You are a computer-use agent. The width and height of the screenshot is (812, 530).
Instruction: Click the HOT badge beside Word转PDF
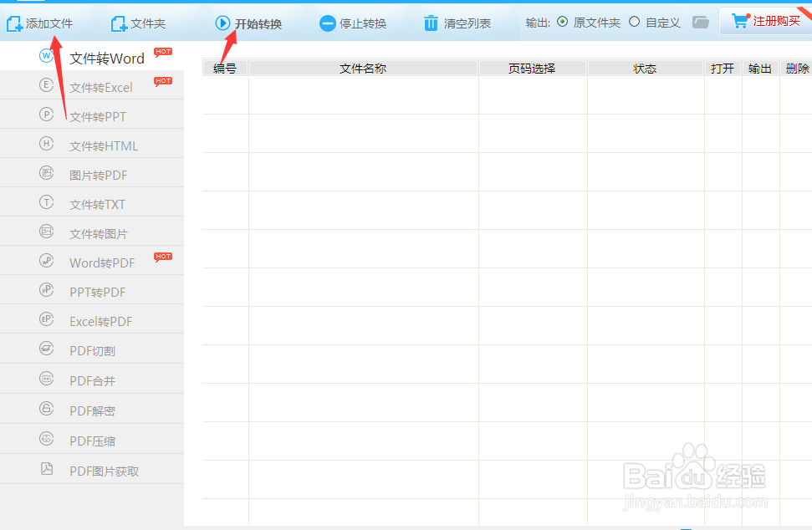click(163, 257)
